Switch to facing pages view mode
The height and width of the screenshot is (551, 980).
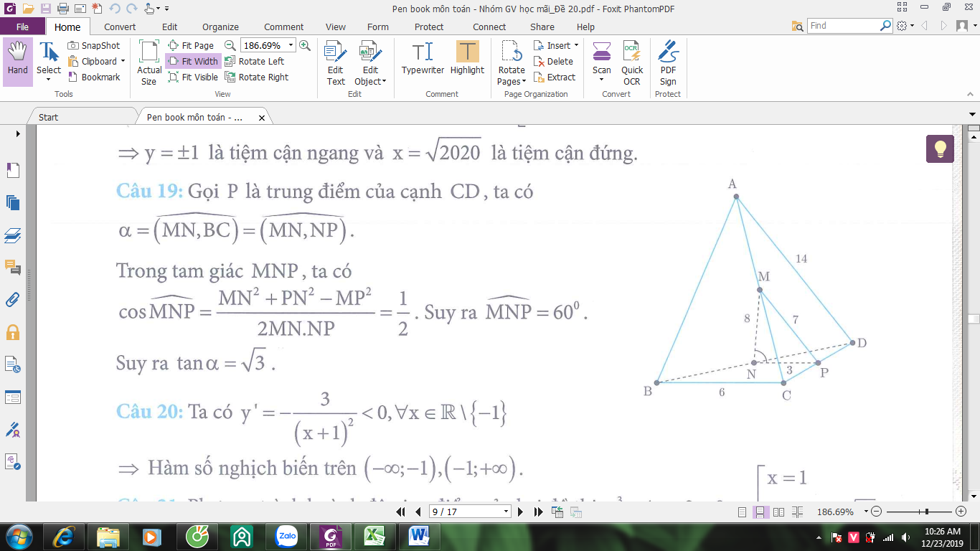click(x=778, y=512)
